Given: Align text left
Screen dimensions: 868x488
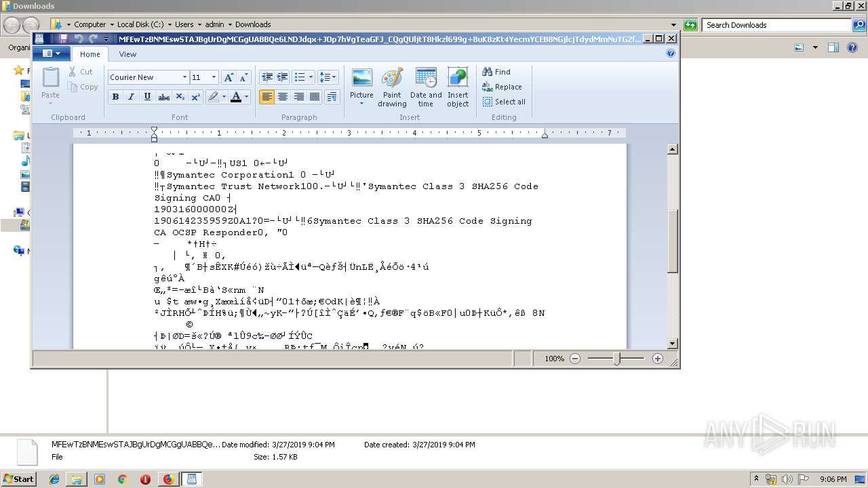Looking at the screenshot, I should 267,97.
